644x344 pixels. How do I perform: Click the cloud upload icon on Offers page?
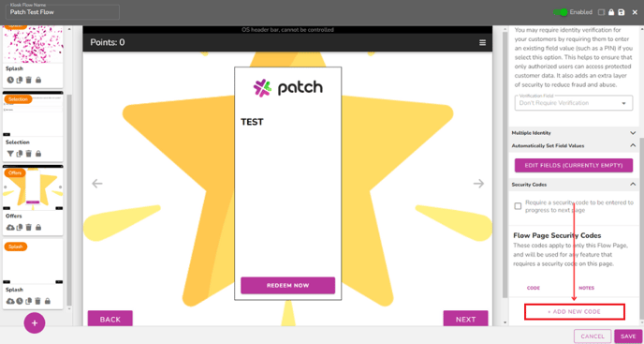click(x=10, y=227)
